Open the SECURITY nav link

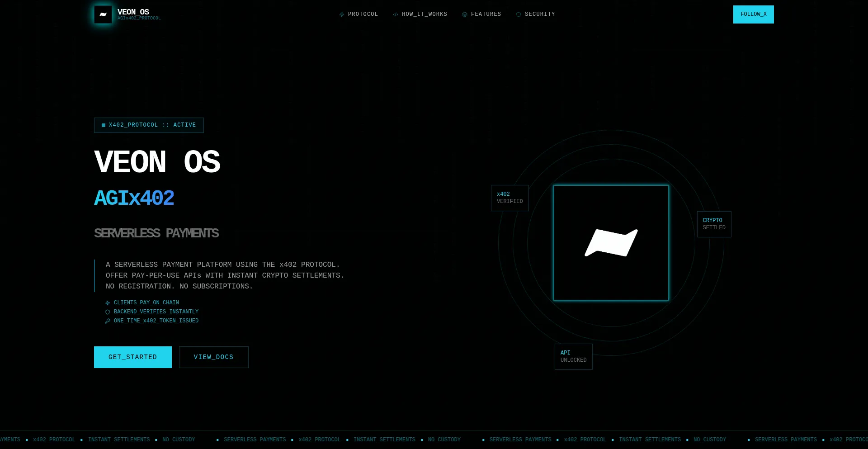click(x=539, y=14)
